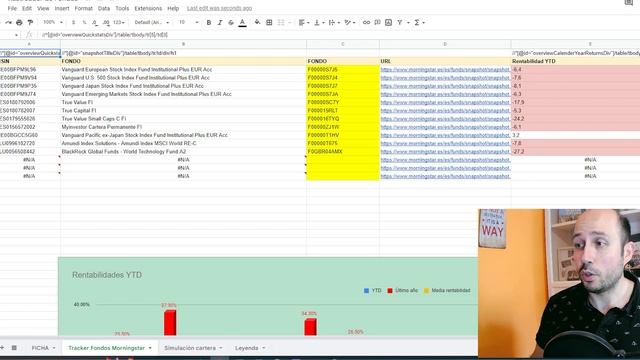Open the Edit menu
Image resolution: width=640 pixels, height=360 pixels.
[27, 8]
